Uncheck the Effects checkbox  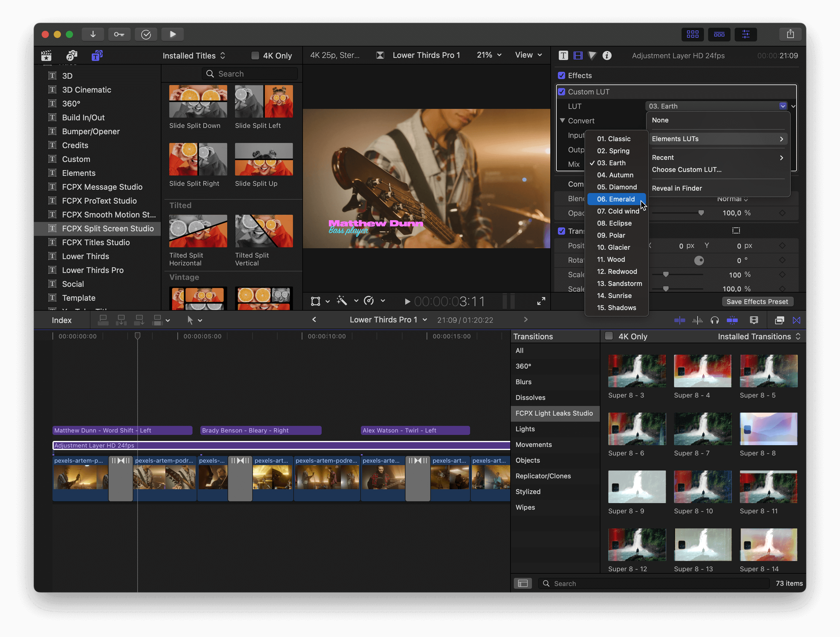[561, 75]
